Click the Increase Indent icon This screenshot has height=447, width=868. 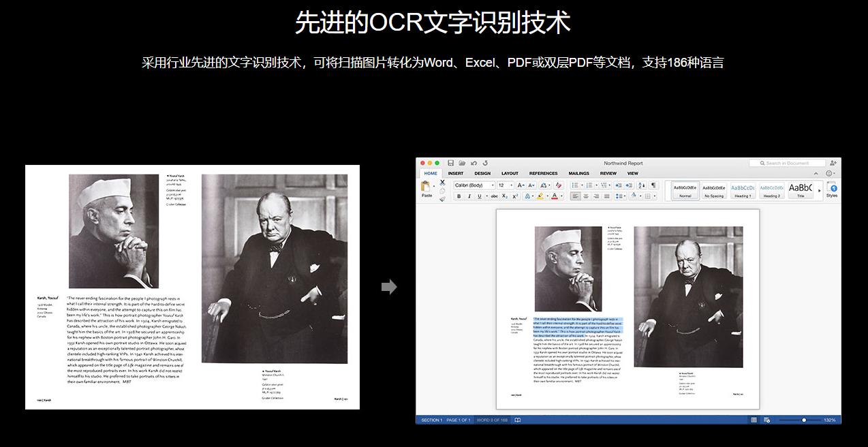coord(629,185)
